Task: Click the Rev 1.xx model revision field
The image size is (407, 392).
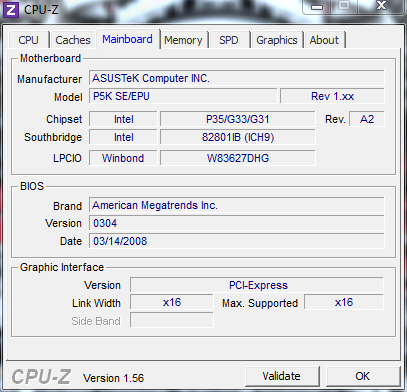Action: (332, 96)
